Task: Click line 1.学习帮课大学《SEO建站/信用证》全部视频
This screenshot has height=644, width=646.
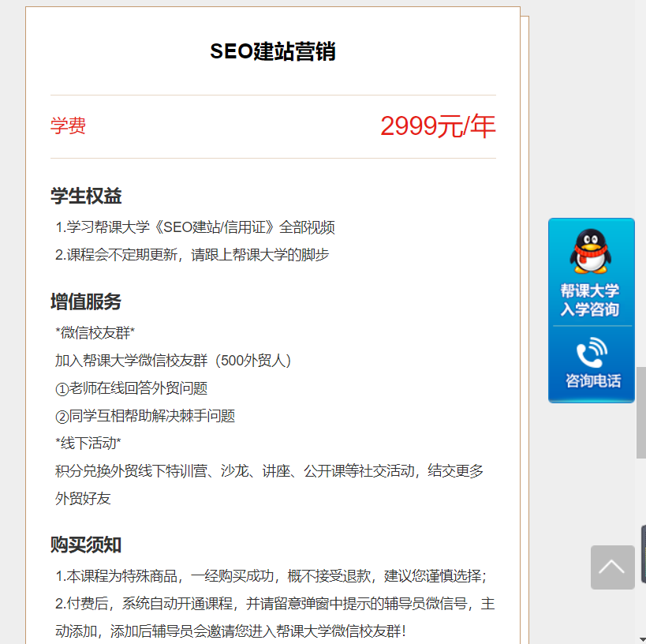Action: tap(195, 227)
